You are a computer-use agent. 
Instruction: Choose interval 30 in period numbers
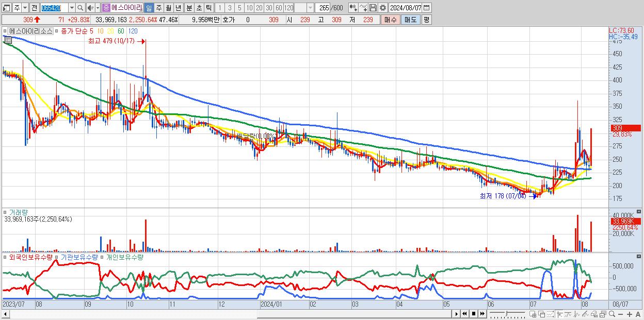coord(269,8)
